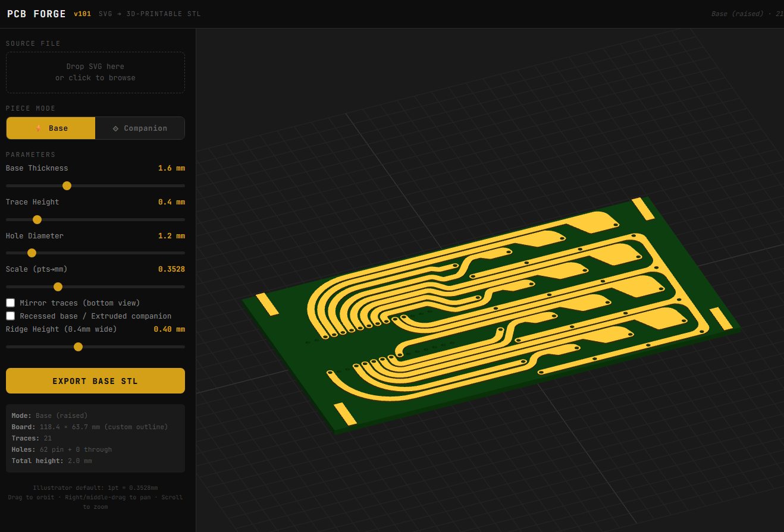Viewport: 784px width, 532px height.
Task: Click the Scale (pts→mm) slider handle
Action: pyautogui.click(x=58, y=287)
